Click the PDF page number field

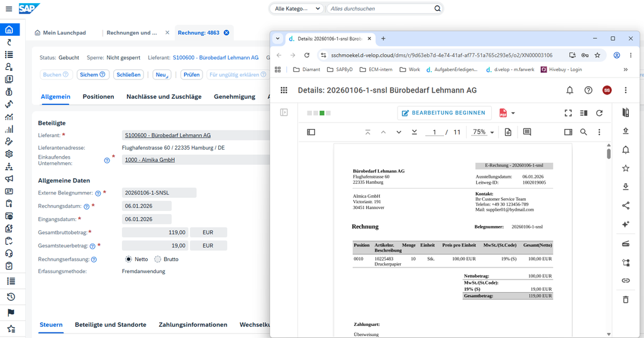click(434, 132)
